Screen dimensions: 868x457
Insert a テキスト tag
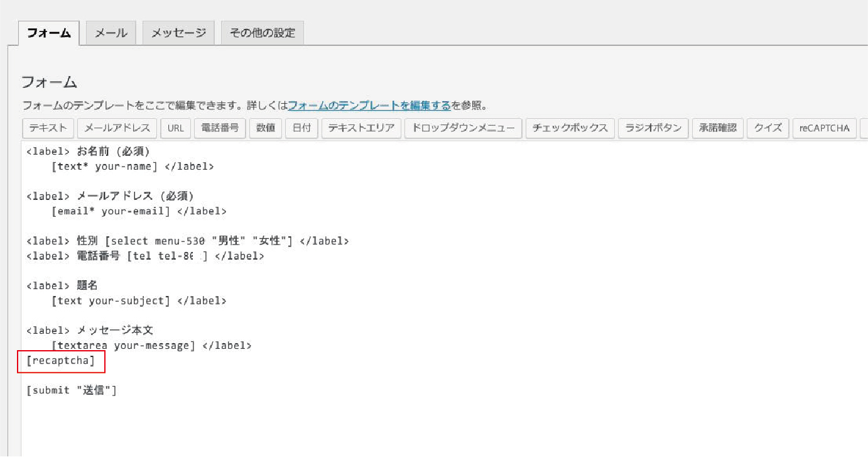coord(48,128)
